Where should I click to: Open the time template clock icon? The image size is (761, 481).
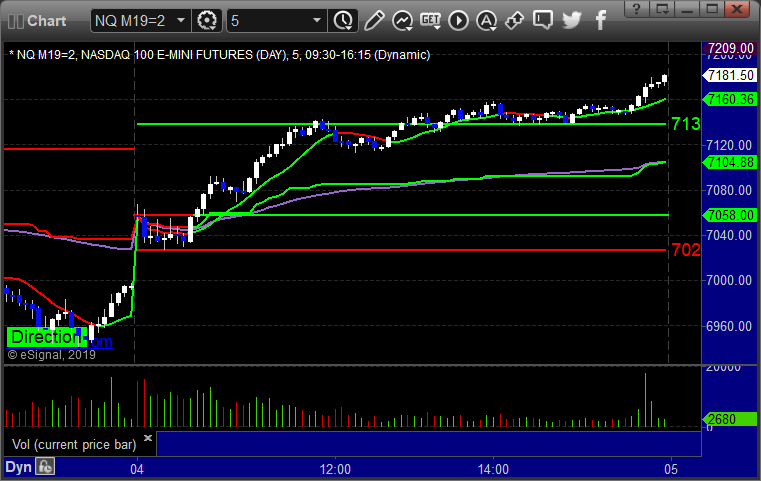click(343, 21)
